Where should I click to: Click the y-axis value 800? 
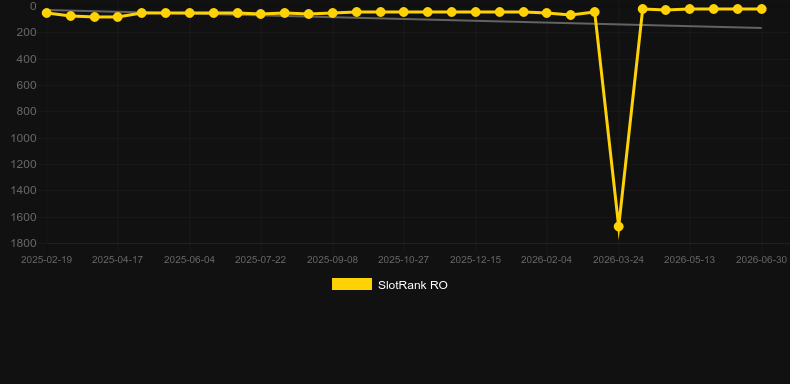pyautogui.click(x=27, y=112)
